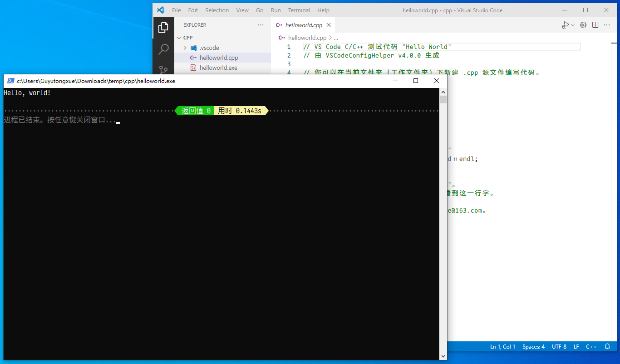Click the console scrollbar thumb
Screen dimensions: 620x364
(443, 99)
